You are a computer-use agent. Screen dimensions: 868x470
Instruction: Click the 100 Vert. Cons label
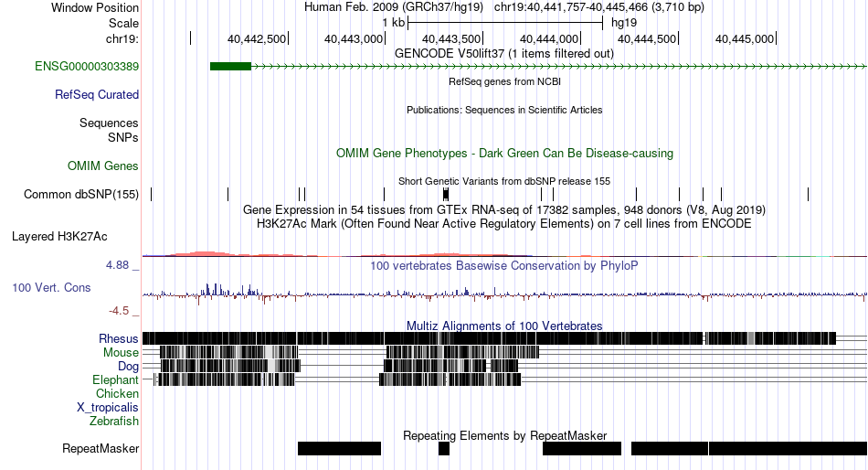[x=51, y=288]
